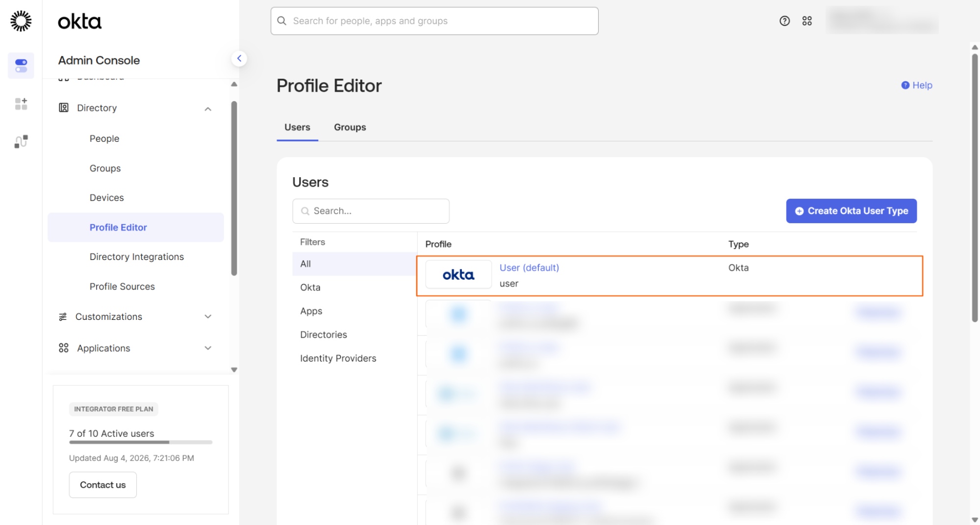Click the magnifier icon in Users search box
The height and width of the screenshot is (525, 980).
(x=305, y=211)
